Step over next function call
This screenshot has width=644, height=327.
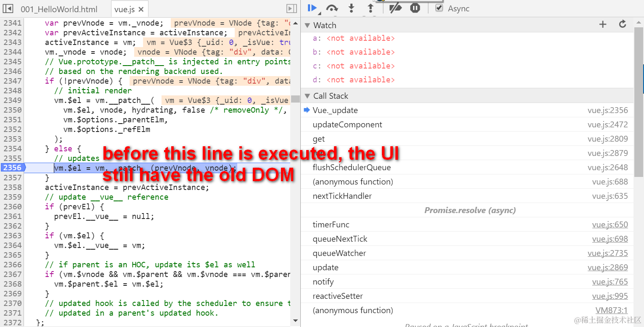point(332,8)
